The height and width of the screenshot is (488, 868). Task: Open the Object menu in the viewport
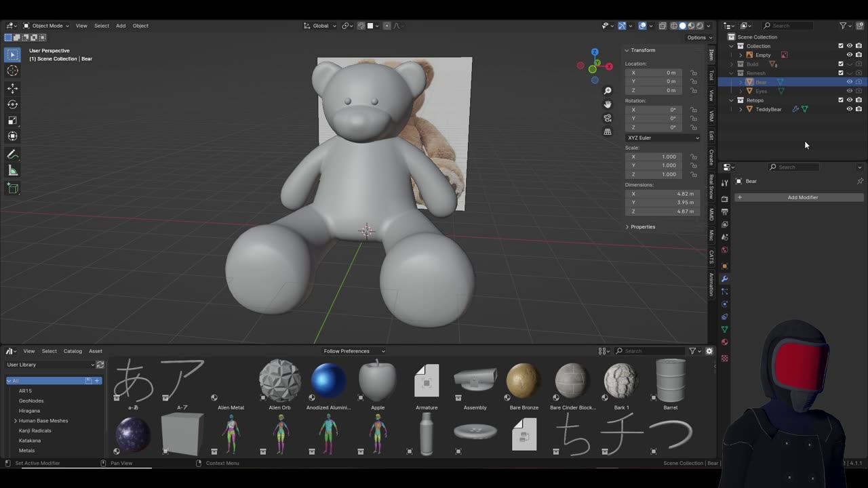tap(140, 26)
